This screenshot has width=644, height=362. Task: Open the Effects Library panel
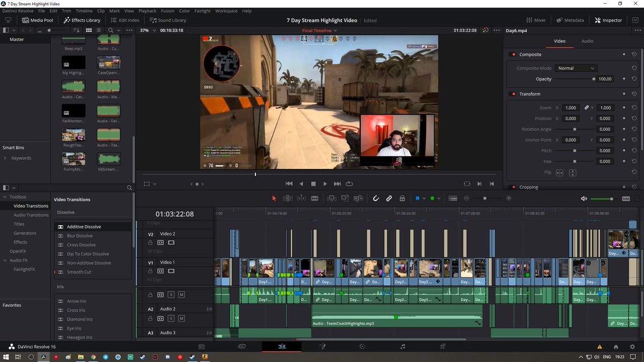(x=82, y=20)
